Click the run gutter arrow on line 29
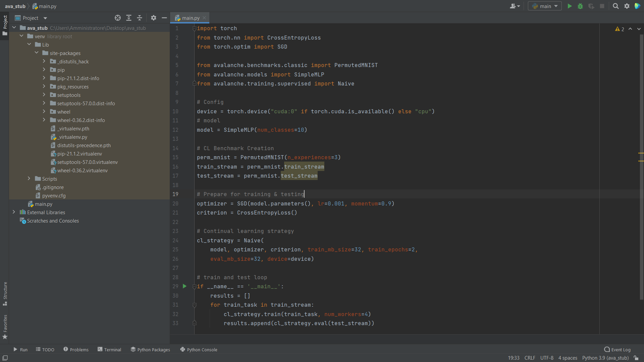This screenshot has height=362, width=644. (184, 286)
